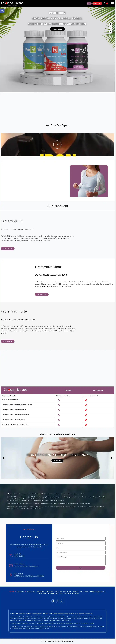Click the Instagram icon in right sidebar
The width and height of the screenshot is (116, 644).
coord(111,28)
